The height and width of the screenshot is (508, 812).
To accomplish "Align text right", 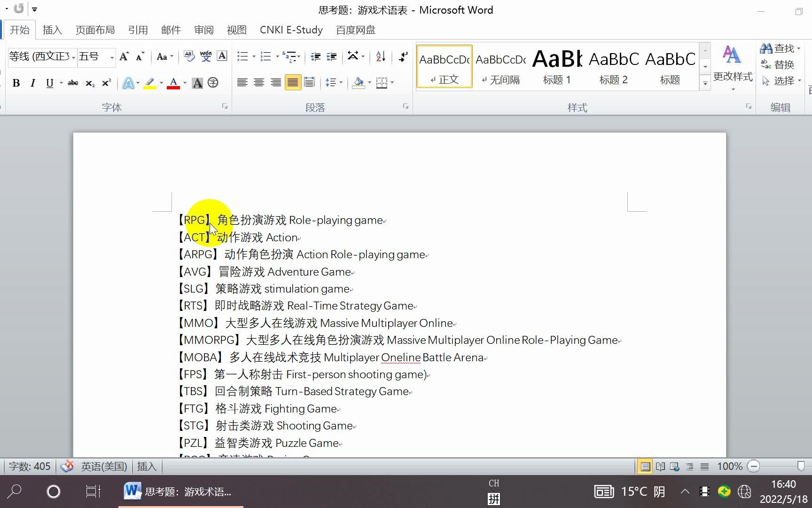I will tap(276, 83).
